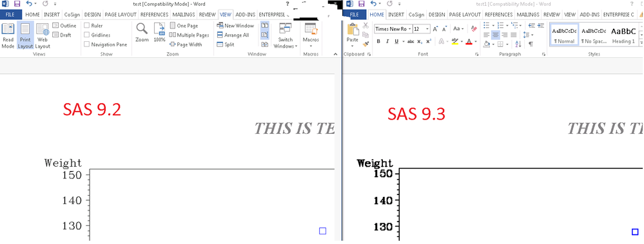Viewport: 644px width, 244px height.
Task: Apply yellow text highlight color
Action: (x=454, y=41)
